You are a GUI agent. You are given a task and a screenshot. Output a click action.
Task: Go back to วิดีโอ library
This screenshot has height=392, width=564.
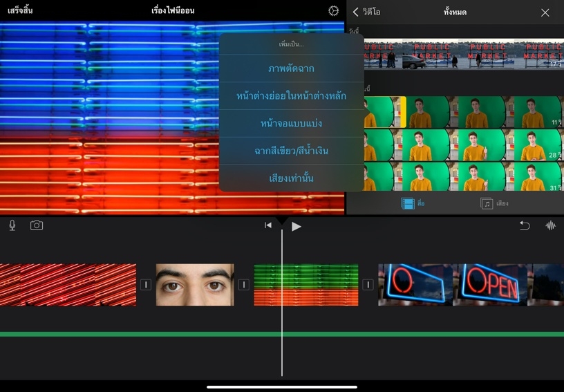tap(367, 12)
